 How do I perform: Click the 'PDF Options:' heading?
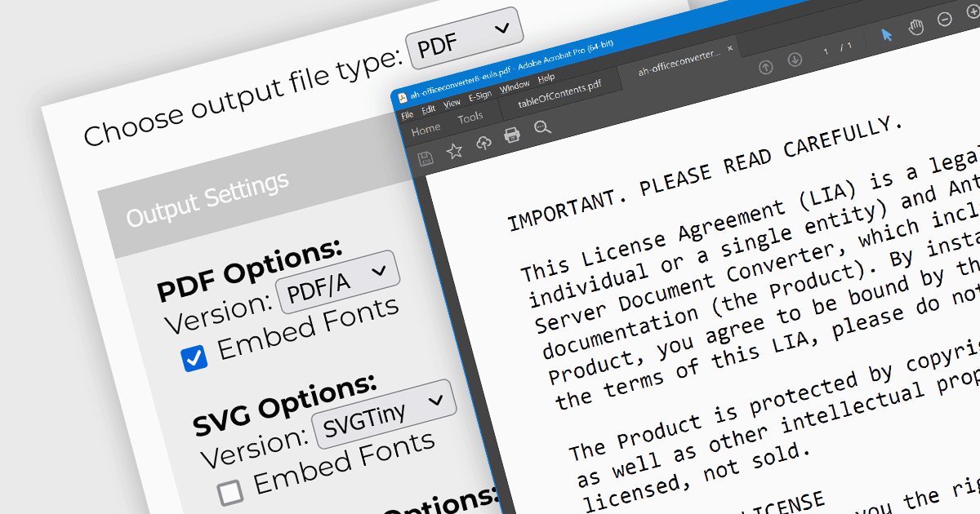[249, 268]
